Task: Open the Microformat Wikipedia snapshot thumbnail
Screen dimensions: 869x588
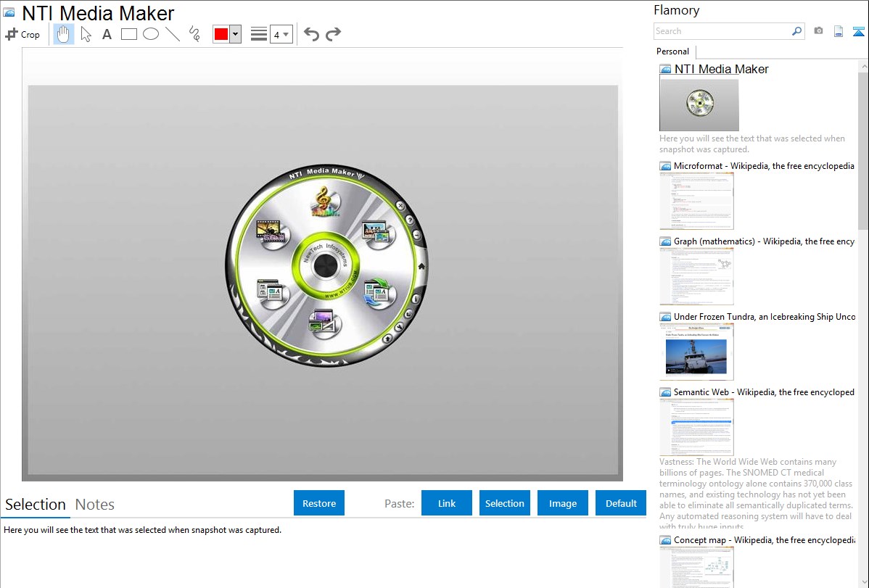Action: [696, 201]
